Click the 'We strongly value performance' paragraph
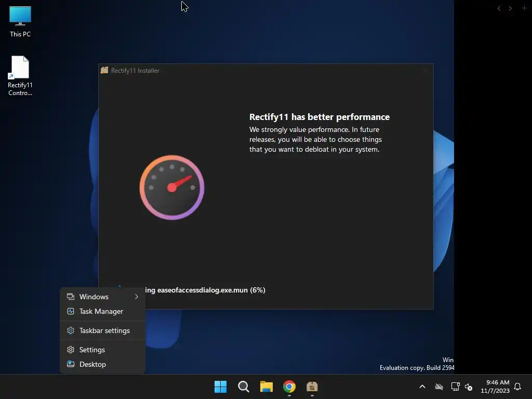 (315, 139)
